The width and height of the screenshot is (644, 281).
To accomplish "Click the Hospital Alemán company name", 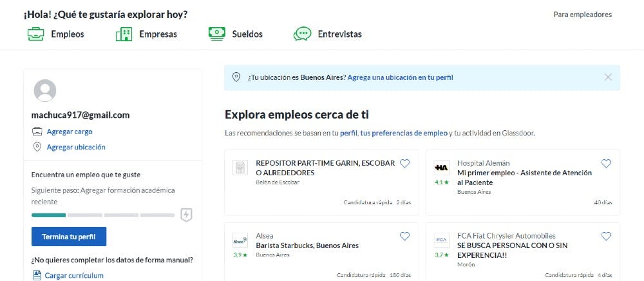I will point(484,163).
